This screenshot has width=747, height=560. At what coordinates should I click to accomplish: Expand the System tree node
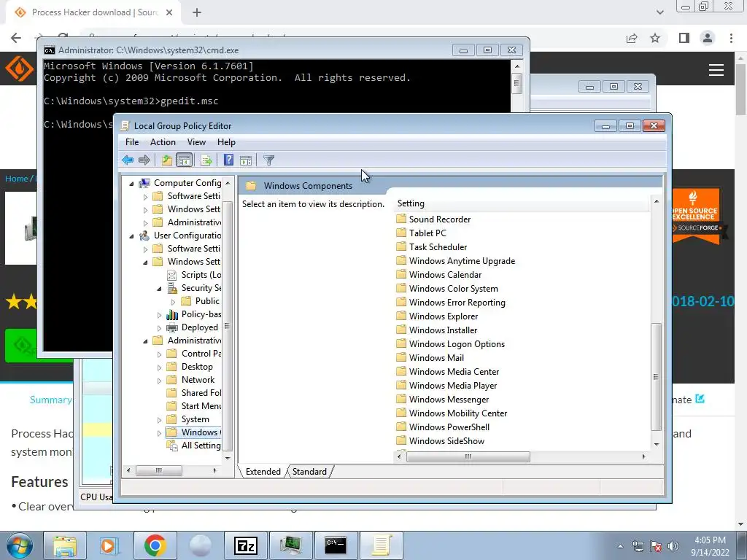160,420
